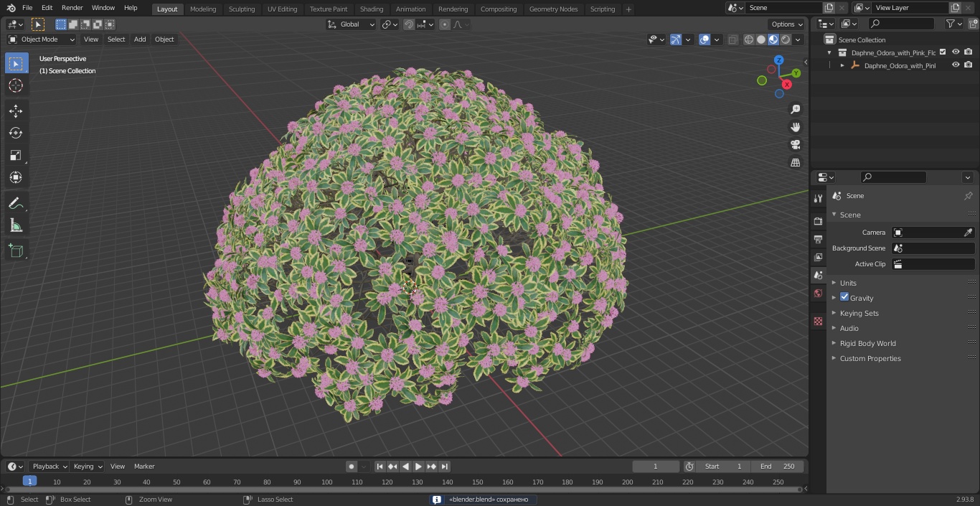Open the shading options dropdown arrow
980x506 pixels.
[798, 39]
